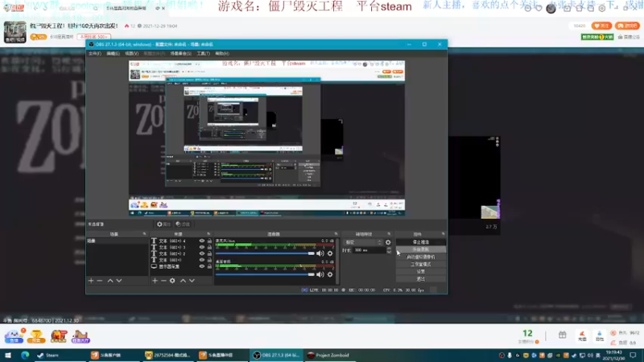Click the 显示器采集 monitor source icon
This screenshot has width=644, height=362.
[154, 266]
